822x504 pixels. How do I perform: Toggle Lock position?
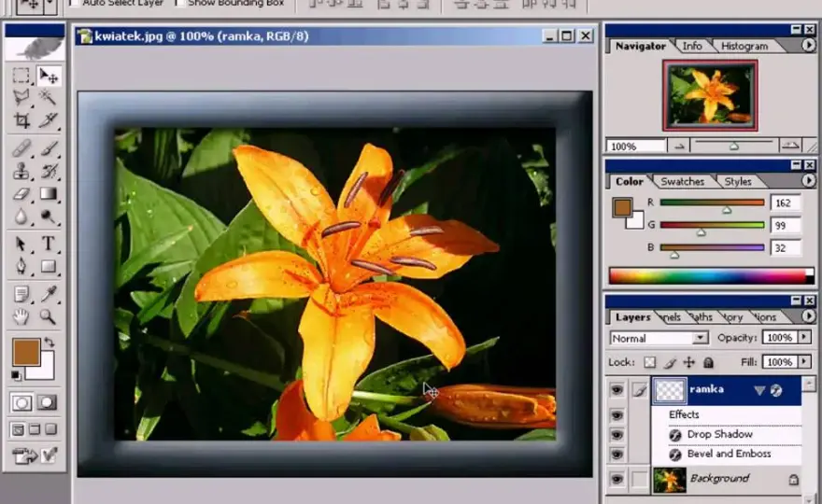point(688,362)
